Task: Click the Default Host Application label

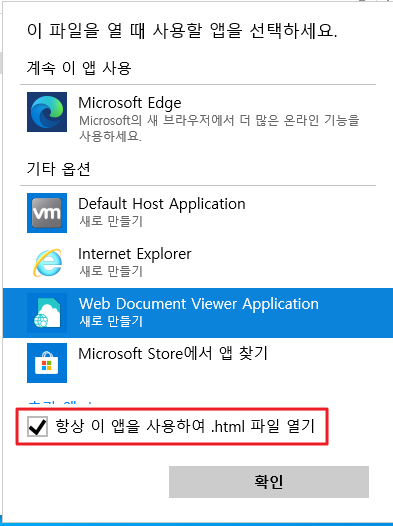Action: [x=162, y=204]
